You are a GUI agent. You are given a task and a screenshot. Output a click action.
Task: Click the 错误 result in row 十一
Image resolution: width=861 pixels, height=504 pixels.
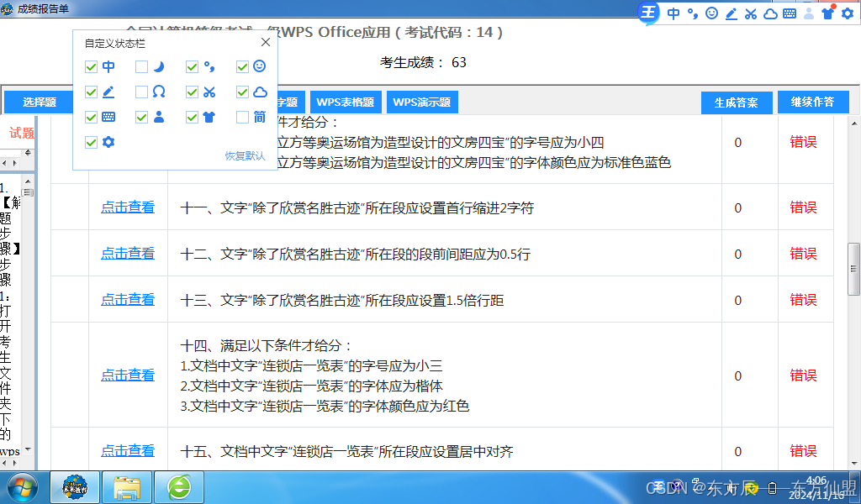coord(803,207)
